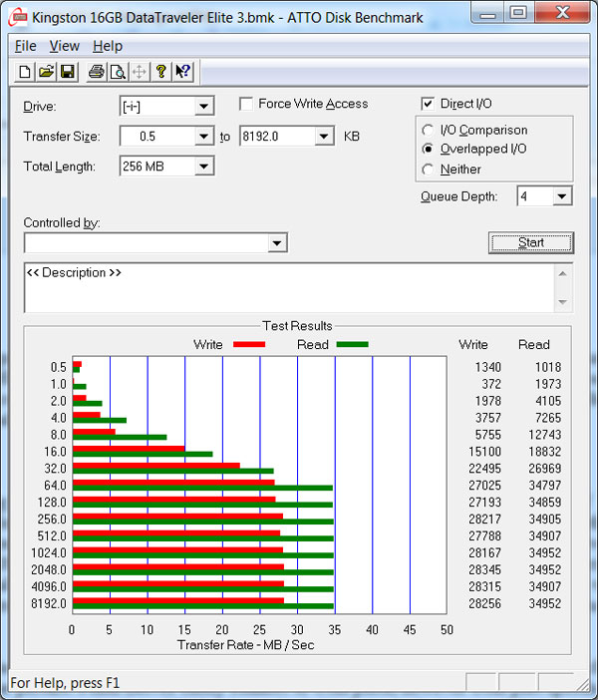Image resolution: width=598 pixels, height=700 pixels.
Task: Click write value 1340 in results
Action: click(487, 367)
